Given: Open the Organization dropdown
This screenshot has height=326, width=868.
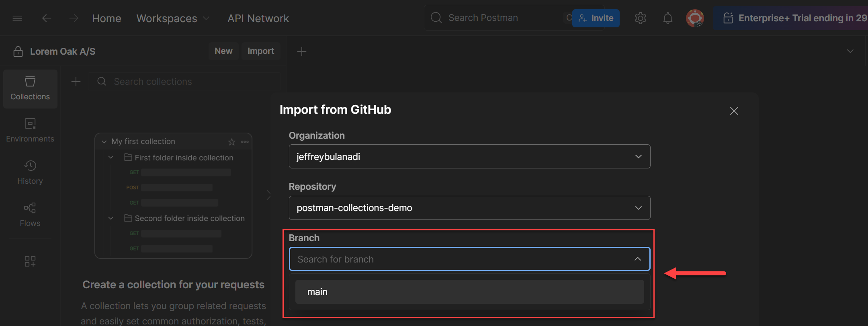Looking at the screenshot, I should pos(469,156).
